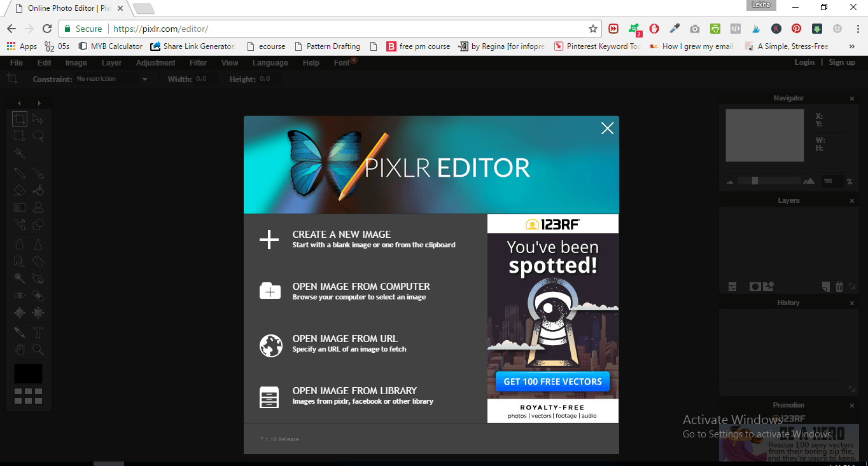Select the Blur drop tool
The image size is (868, 466).
[x=20, y=244]
